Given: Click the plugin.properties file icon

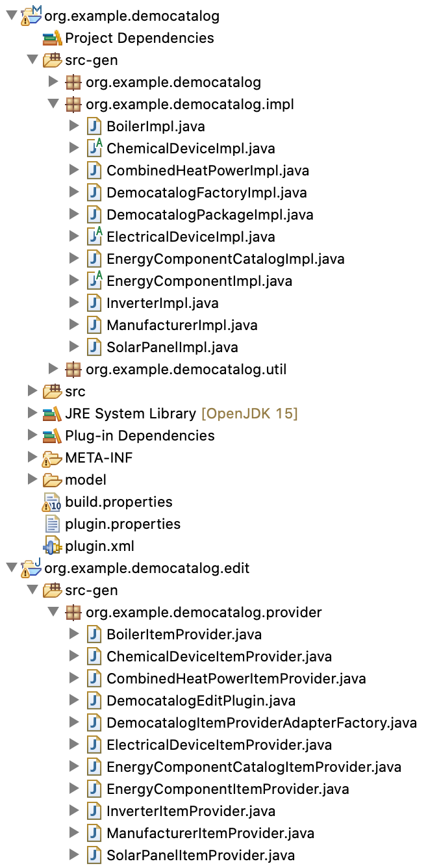Looking at the screenshot, I should tap(53, 524).
